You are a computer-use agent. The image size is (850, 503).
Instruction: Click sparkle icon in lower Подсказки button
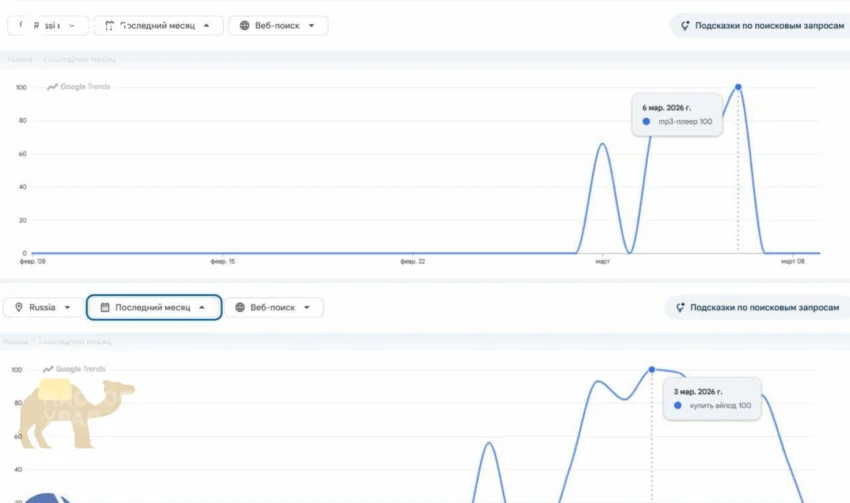coord(680,307)
